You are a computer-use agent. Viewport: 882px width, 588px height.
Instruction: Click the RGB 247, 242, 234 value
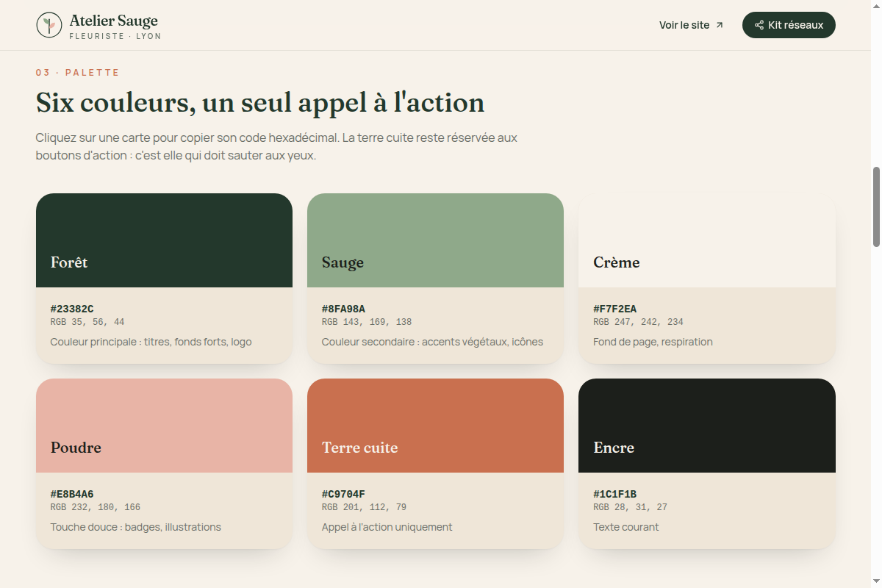[x=638, y=323]
